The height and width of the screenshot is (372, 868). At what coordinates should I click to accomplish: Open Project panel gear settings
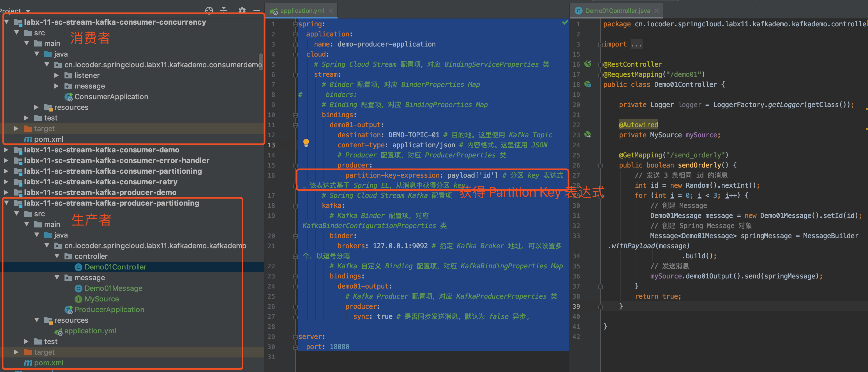tap(242, 10)
